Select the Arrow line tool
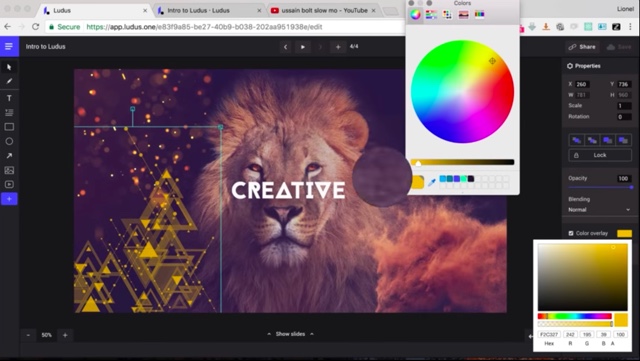 tap(9, 156)
